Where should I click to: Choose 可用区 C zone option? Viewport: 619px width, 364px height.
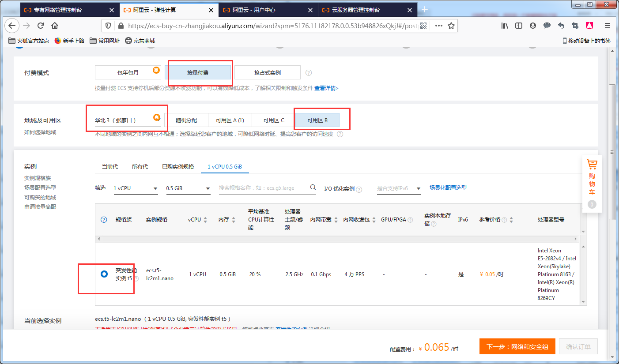pos(273,120)
